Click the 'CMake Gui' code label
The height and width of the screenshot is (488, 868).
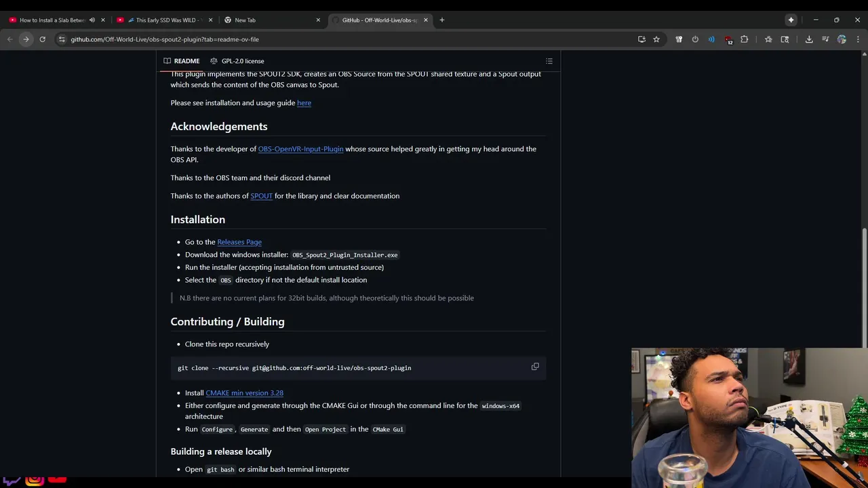coord(388,429)
